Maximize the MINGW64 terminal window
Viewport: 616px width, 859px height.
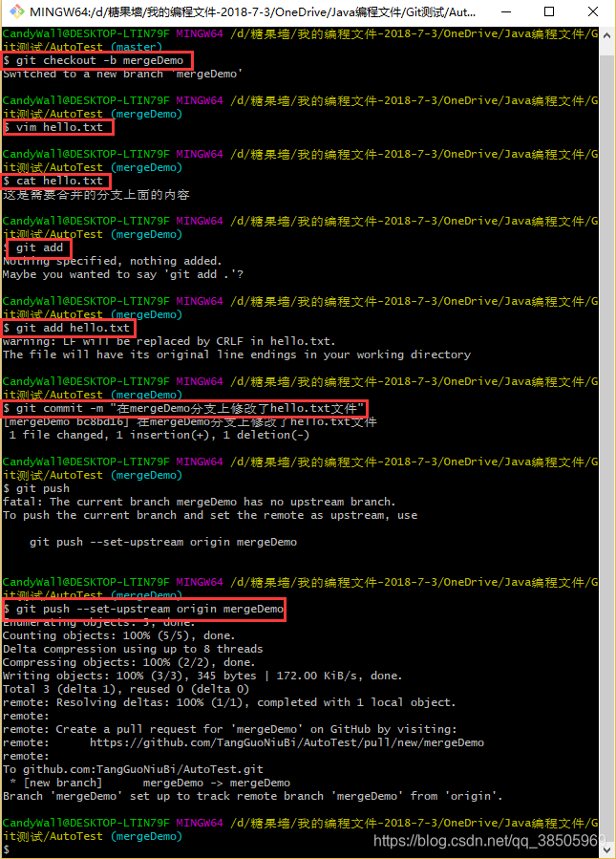click(549, 11)
